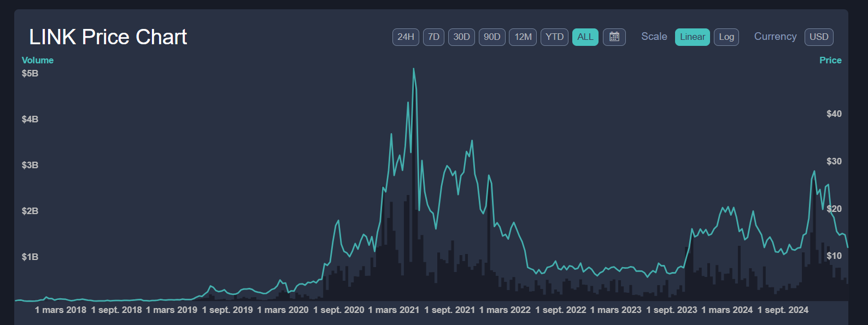Viewport: 868px width, 325px height.
Task: Switch chart to 7D range
Action: coord(433,37)
